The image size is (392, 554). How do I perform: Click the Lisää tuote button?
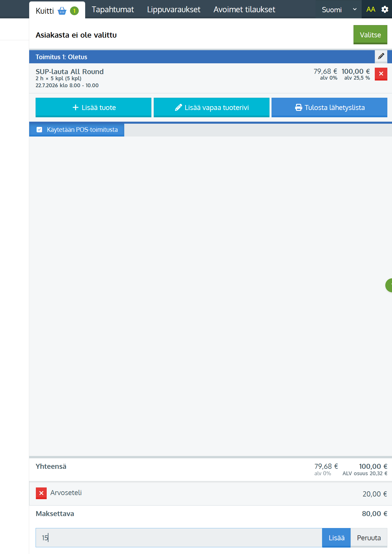[x=93, y=107]
